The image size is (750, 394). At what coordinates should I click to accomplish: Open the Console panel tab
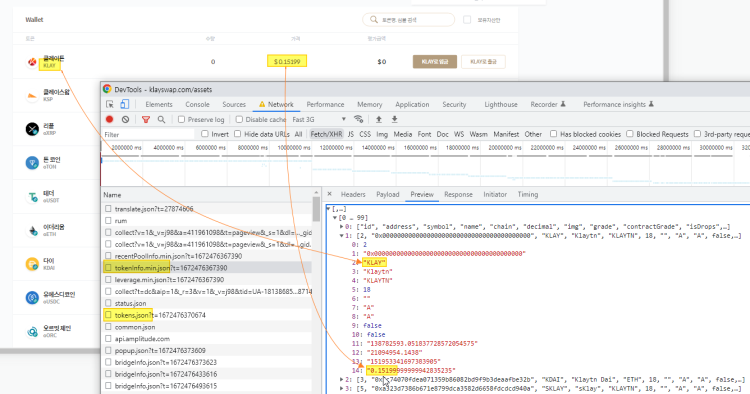tap(198, 104)
